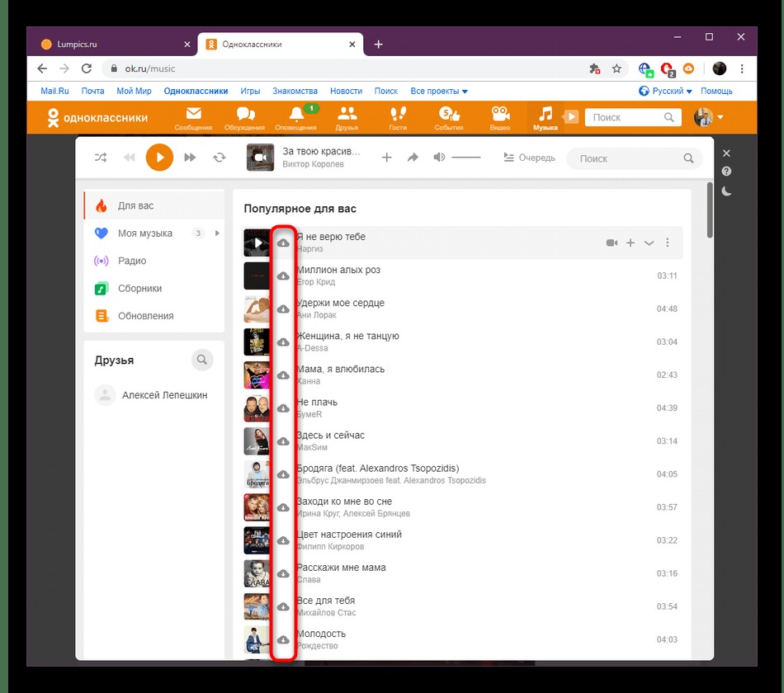Open the music help question icon
The height and width of the screenshot is (693, 784).
click(x=726, y=172)
